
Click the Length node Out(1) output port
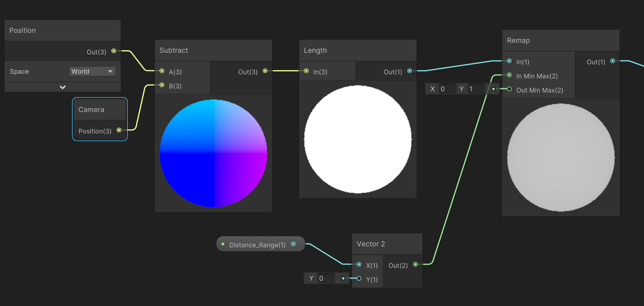[409, 71]
